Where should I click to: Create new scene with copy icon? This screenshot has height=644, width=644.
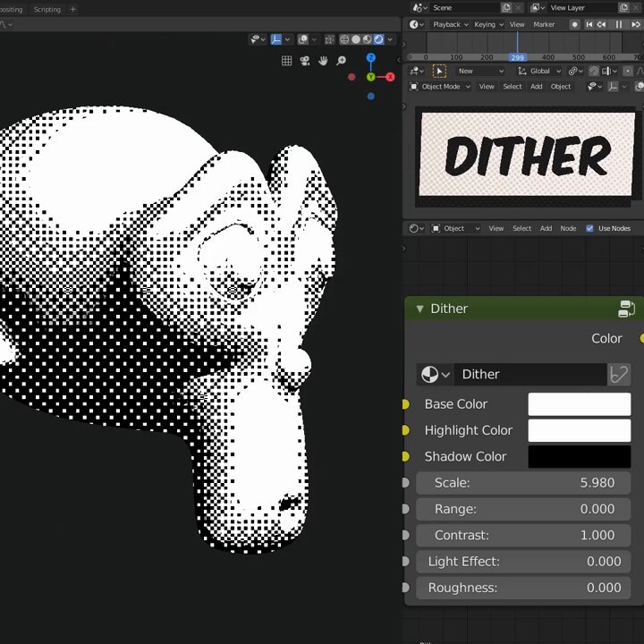pyautogui.click(x=506, y=8)
